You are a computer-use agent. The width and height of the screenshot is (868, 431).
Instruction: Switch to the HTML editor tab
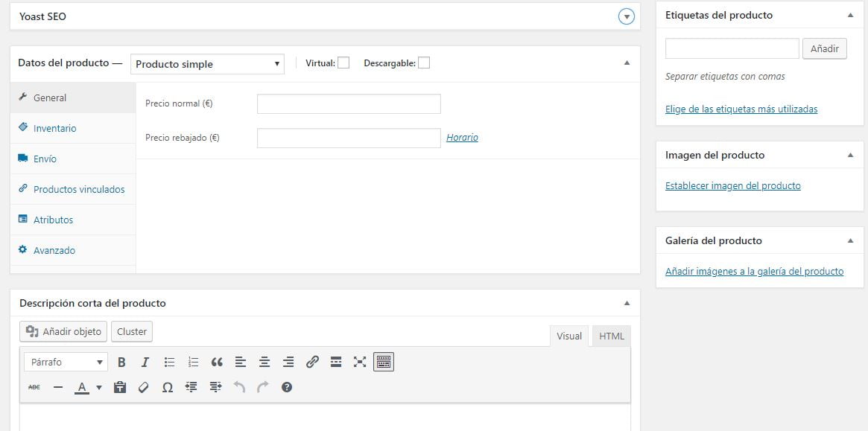pos(610,336)
